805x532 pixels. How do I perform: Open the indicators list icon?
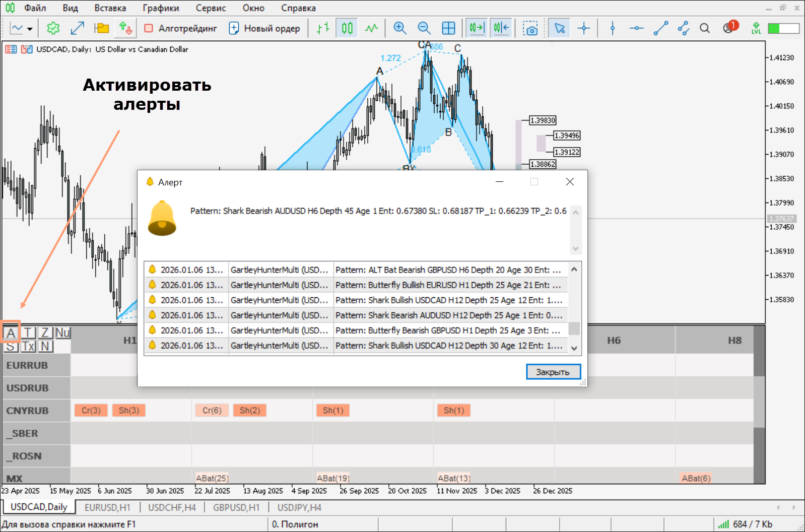click(53, 28)
